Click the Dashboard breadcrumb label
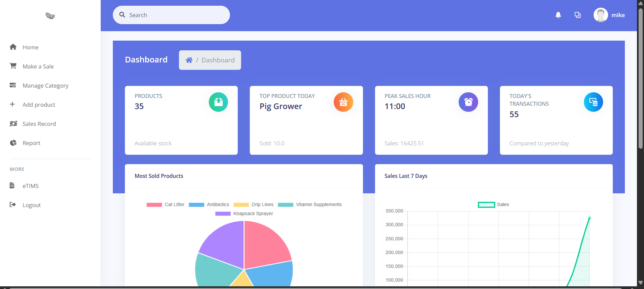 coord(218,60)
